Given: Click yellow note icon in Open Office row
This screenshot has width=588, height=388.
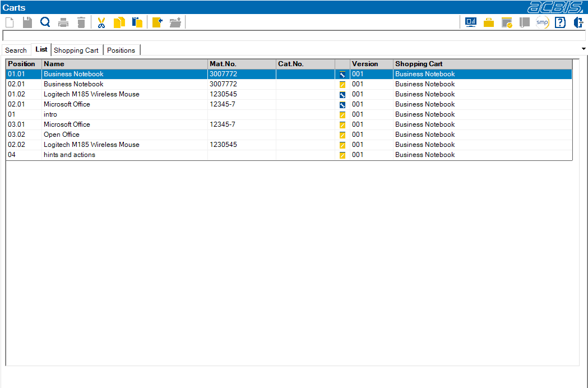Looking at the screenshot, I should click(x=342, y=135).
